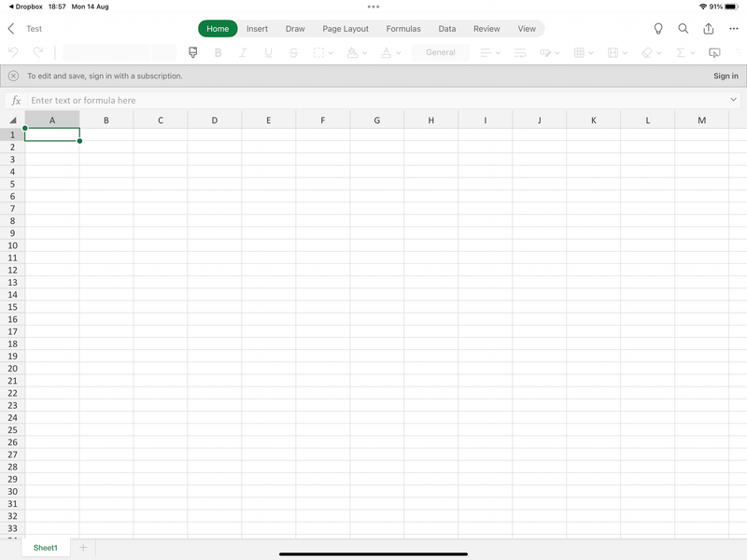
Task: Select the Sheet1 tab
Action: [x=45, y=548]
